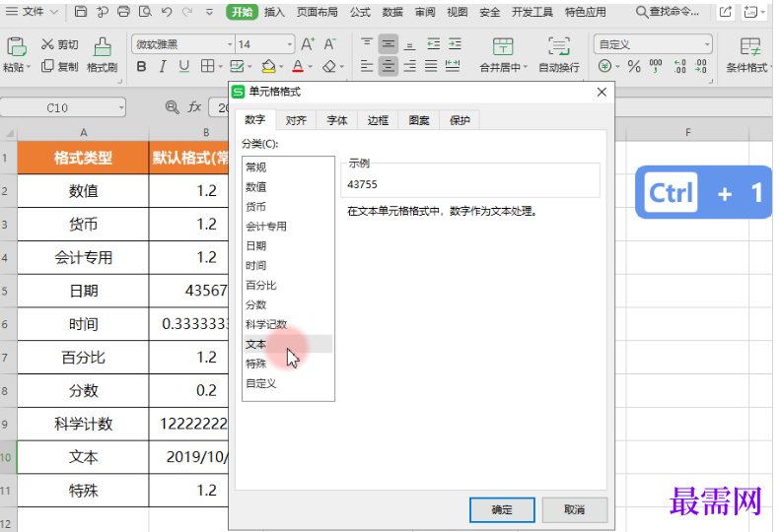The width and height of the screenshot is (780, 532).
Task: Click the fill color bucket icon
Action: point(268,66)
